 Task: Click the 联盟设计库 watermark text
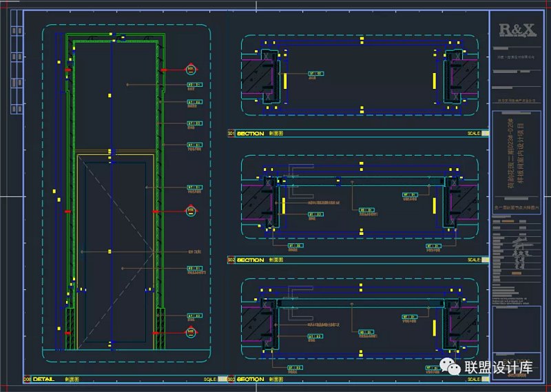click(x=499, y=368)
